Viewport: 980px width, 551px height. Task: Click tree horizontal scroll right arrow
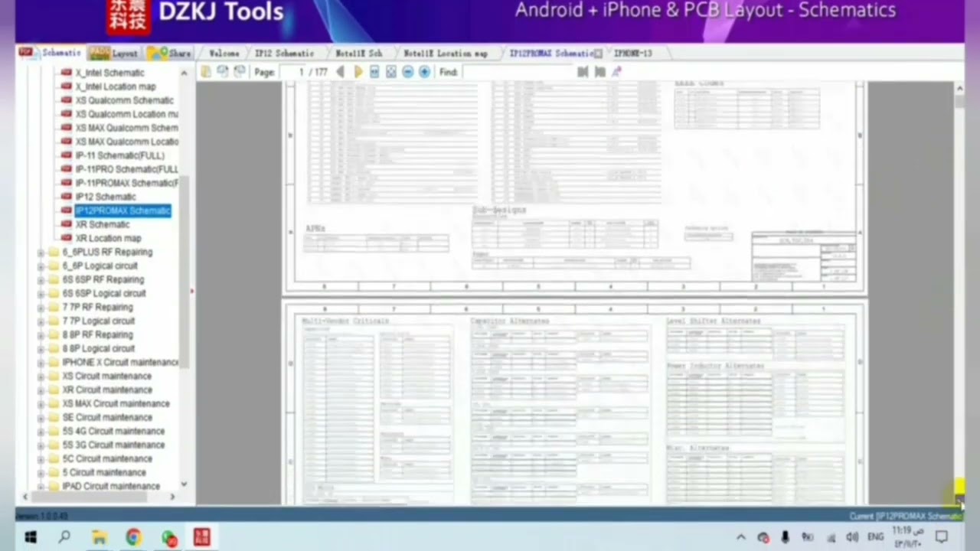pyautogui.click(x=171, y=497)
